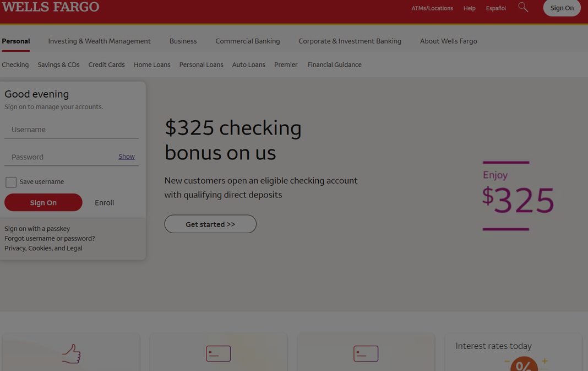Click the Wells Fargo logo
Image resolution: width=588 pixels, height=371 pixels.
pos(51,7)
